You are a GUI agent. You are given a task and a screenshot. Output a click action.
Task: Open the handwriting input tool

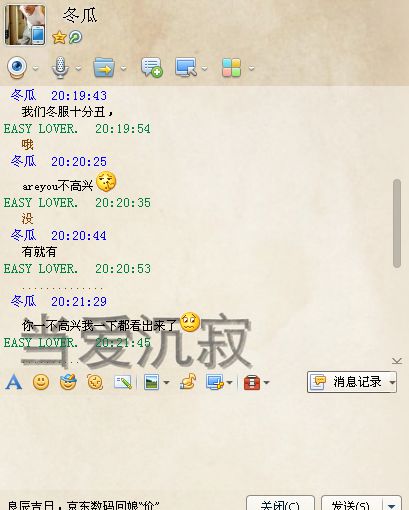point(123,382)
